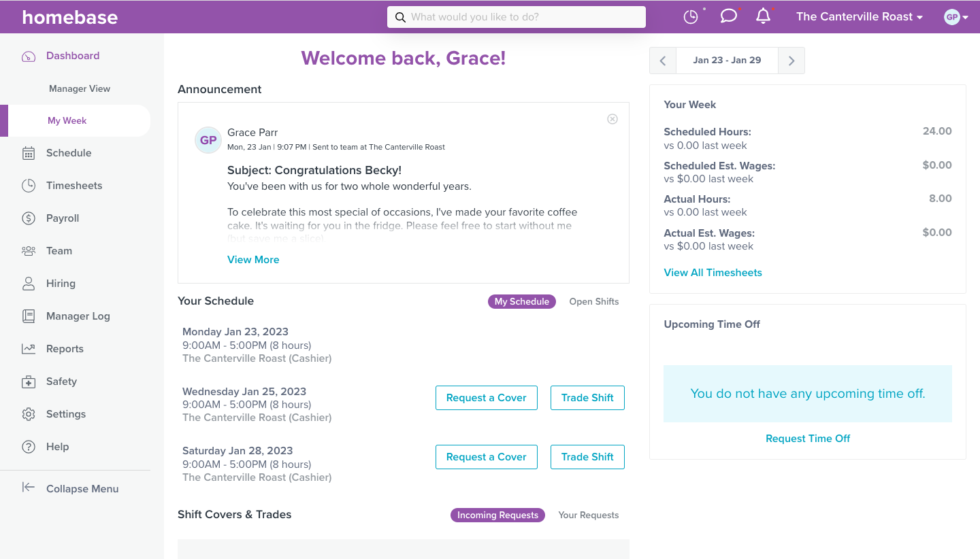Click the Settings gear icon in sidebar
This screenshot has height=559, width=980.
(29, 414)
